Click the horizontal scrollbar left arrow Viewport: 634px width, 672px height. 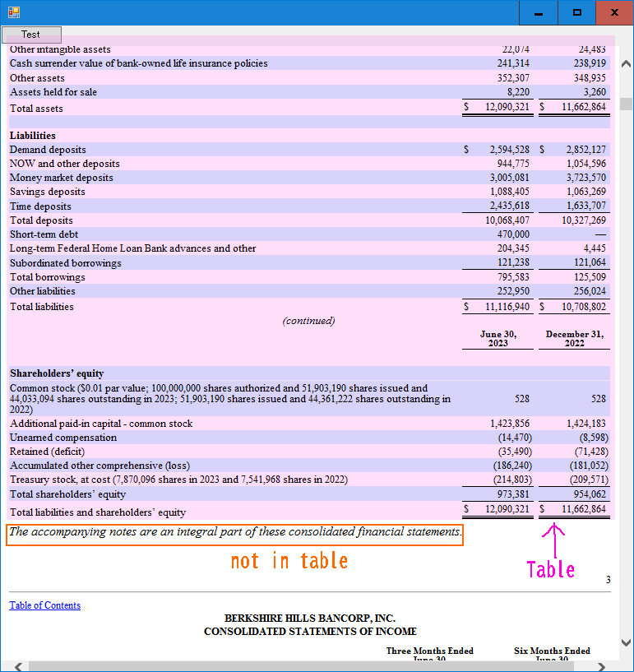(x=18, y=666)
